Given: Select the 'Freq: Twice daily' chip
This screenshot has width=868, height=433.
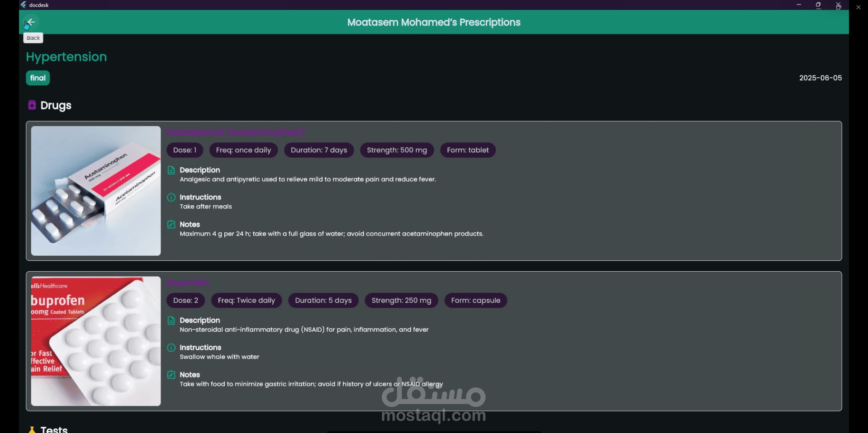Looking at the screenshot, I should point(247,301).
